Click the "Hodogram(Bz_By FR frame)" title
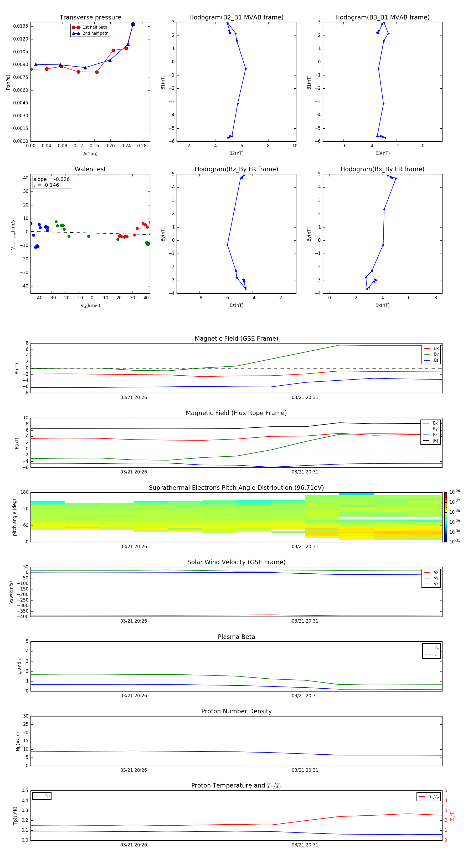Viewport: 473px width, 868px height. tap(236, 169)
